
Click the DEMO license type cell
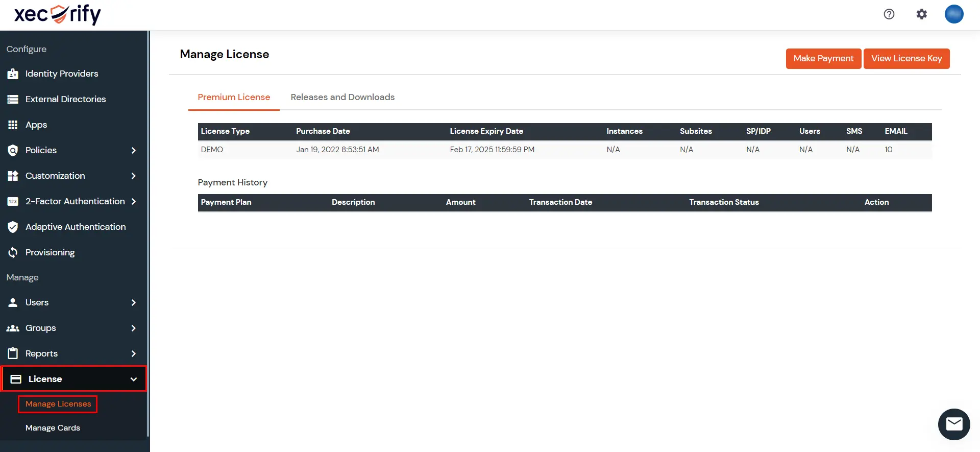(x=212, y=150)
